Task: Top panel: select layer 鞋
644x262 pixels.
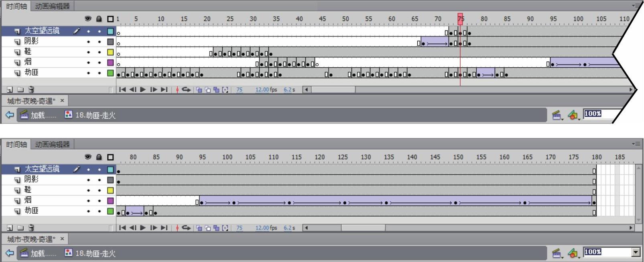Action: pos(28,52)
